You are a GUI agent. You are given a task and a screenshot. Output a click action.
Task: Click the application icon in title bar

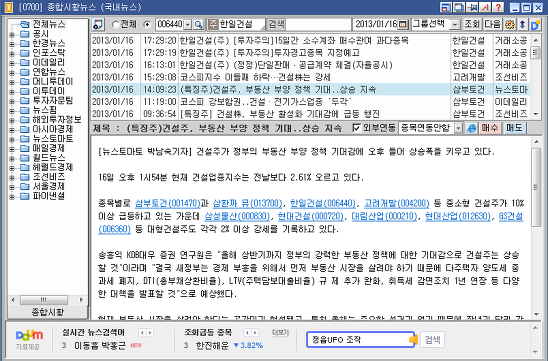pyautogui.click(x=8, y=7)
